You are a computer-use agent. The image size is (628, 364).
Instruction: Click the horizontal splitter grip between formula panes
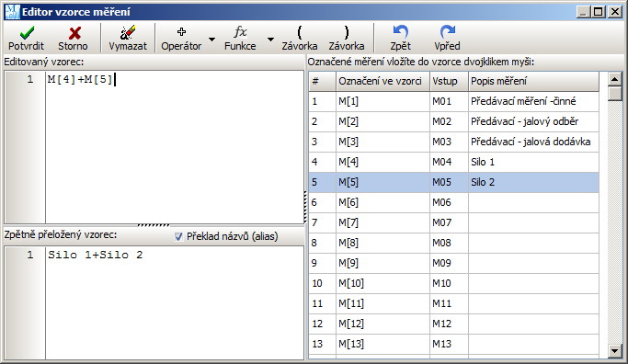[x=154, y=225]
